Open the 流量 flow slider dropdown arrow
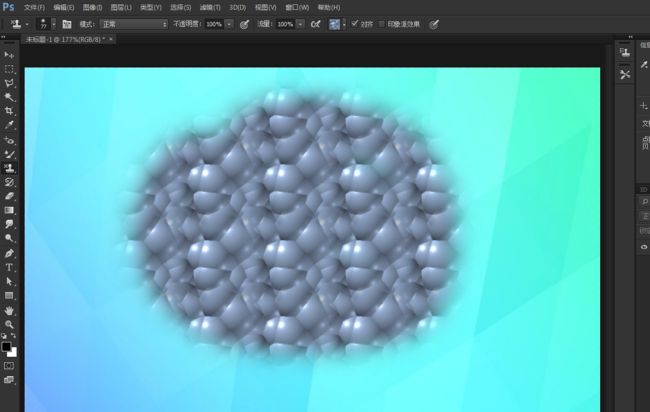Screen dimensions: 650x412 point(301,24)
